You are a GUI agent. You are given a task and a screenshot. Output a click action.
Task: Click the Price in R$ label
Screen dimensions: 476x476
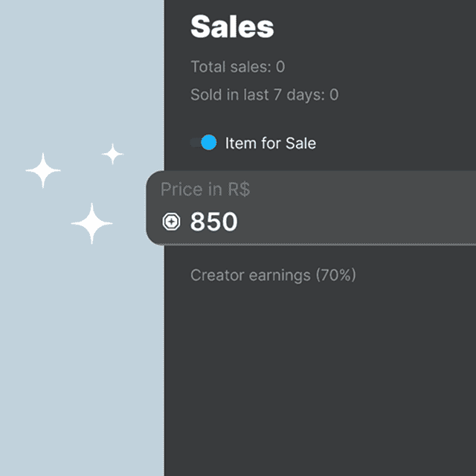(205, 190)
